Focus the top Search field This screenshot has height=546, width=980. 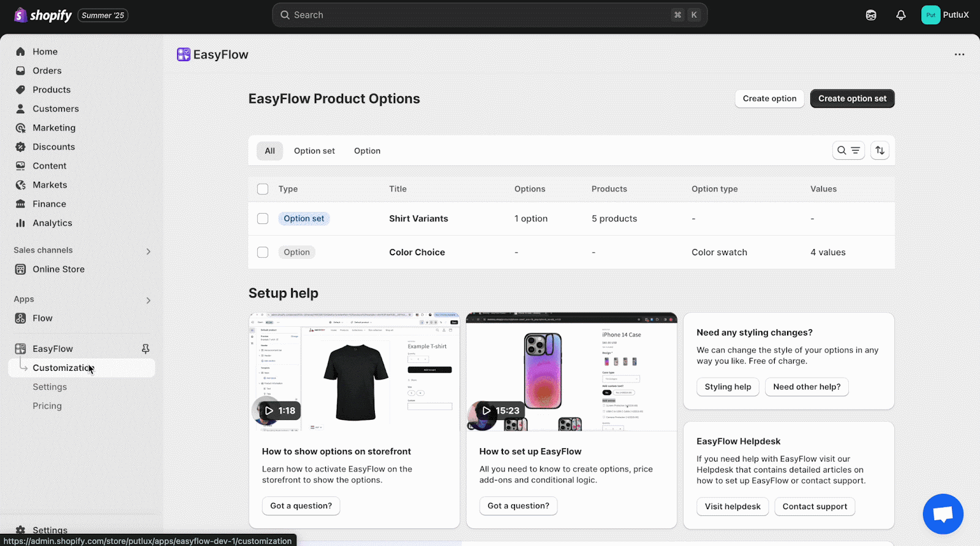(x=489, y=15)
